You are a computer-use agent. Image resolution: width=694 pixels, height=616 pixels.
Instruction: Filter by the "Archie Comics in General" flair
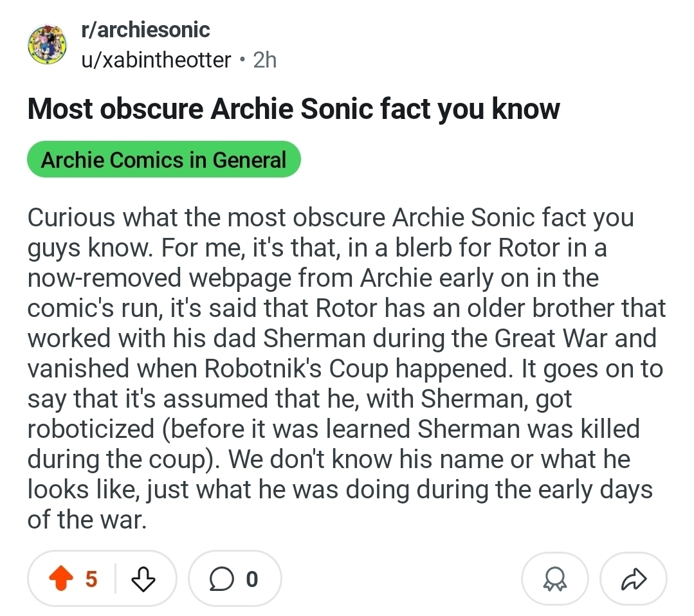163,159
